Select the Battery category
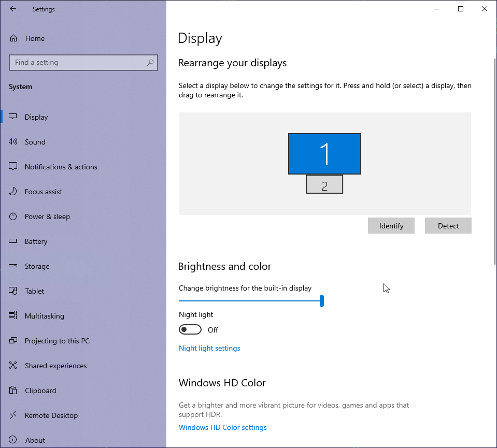The width and height of the screenshot is (497, 448). tap(83, 241)
